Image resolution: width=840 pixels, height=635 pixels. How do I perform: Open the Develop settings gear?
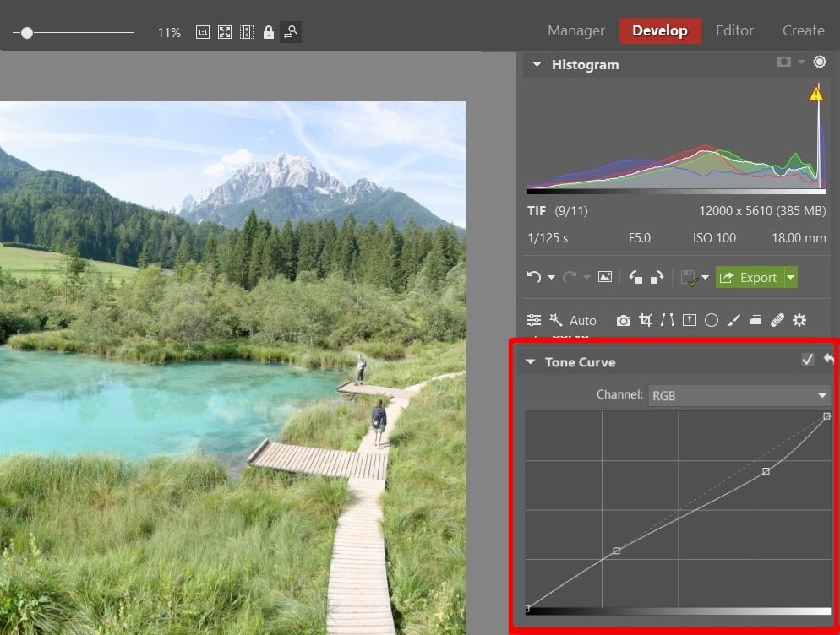[x=799, y=320]
